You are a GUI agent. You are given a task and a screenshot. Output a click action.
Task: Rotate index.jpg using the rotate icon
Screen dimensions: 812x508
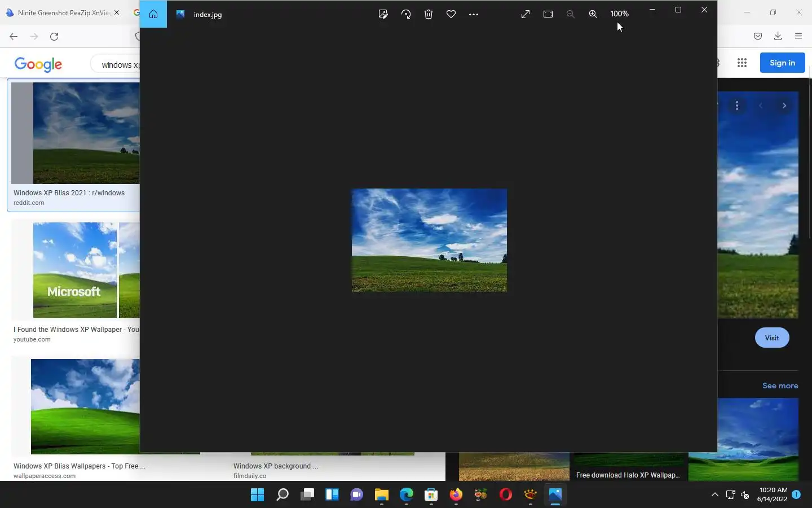pos(406,14)
